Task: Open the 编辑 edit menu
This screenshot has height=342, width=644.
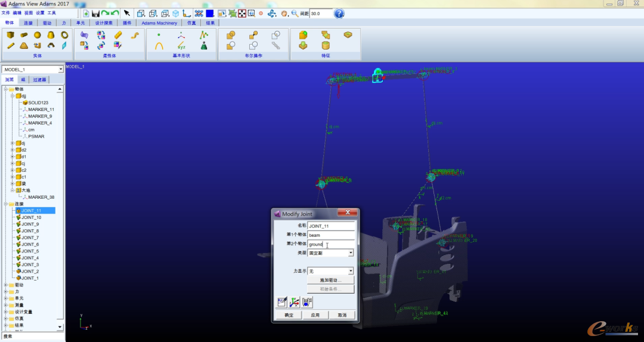Action: pyautogui.click(x=17, y=13)
